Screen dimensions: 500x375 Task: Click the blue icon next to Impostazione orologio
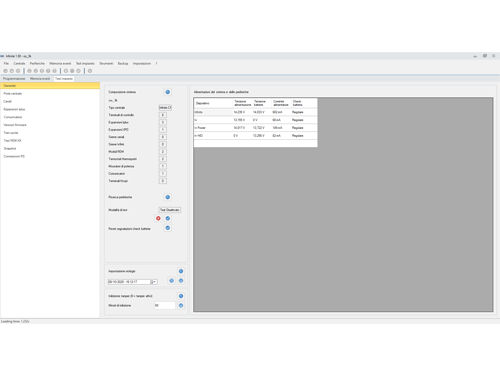pyautogui.click(x=181, y=271)
